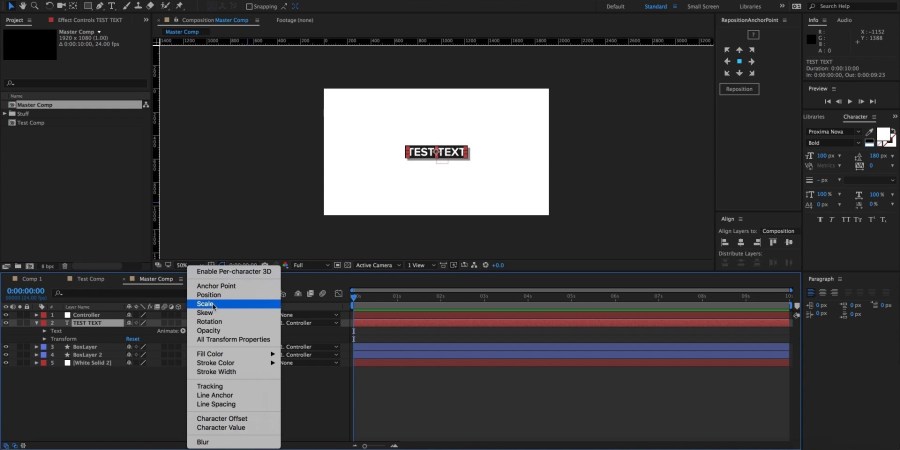Click the All Caps button in Character panel

click(845, 219)
